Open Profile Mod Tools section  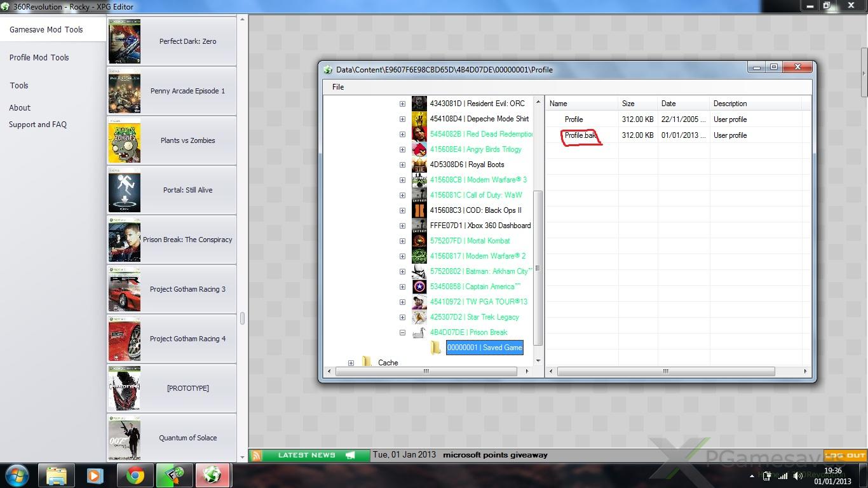point(39,57)
